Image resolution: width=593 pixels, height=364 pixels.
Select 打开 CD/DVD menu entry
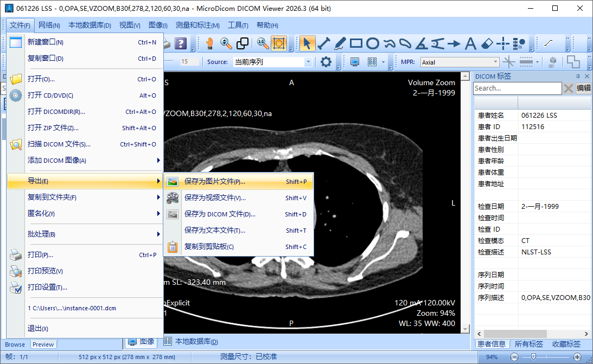(86, 95)
